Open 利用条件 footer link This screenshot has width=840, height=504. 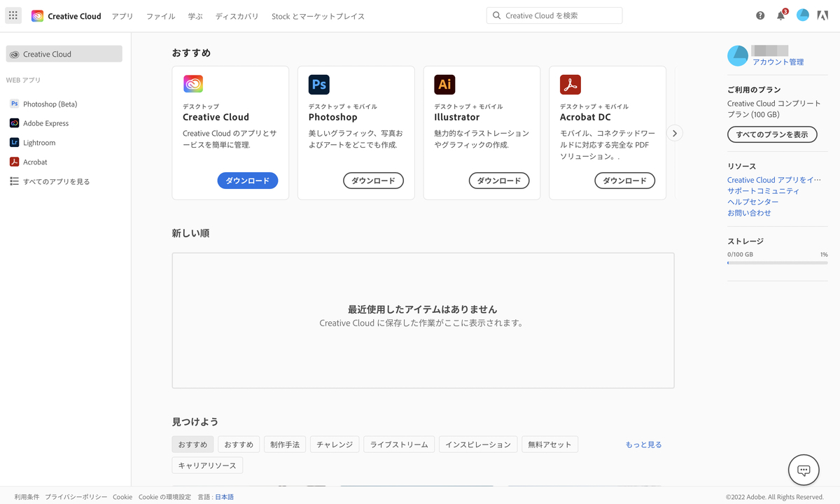pyautogui.click(x=27, y=497)
